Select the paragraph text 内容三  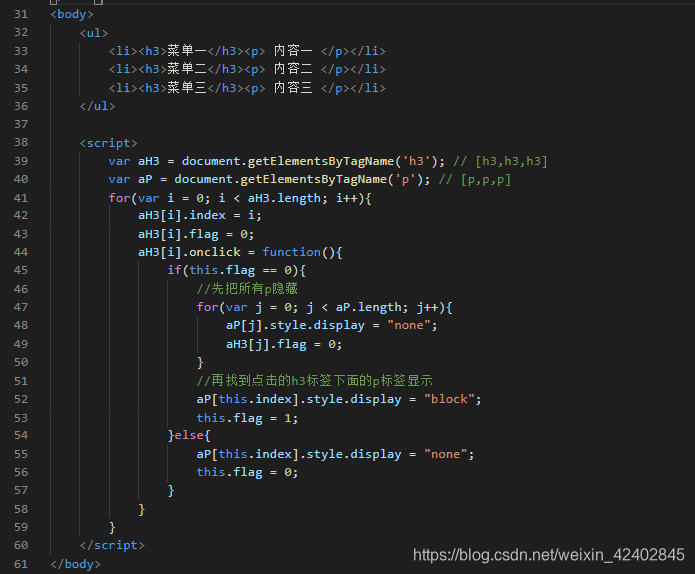(x=293, y=88)
